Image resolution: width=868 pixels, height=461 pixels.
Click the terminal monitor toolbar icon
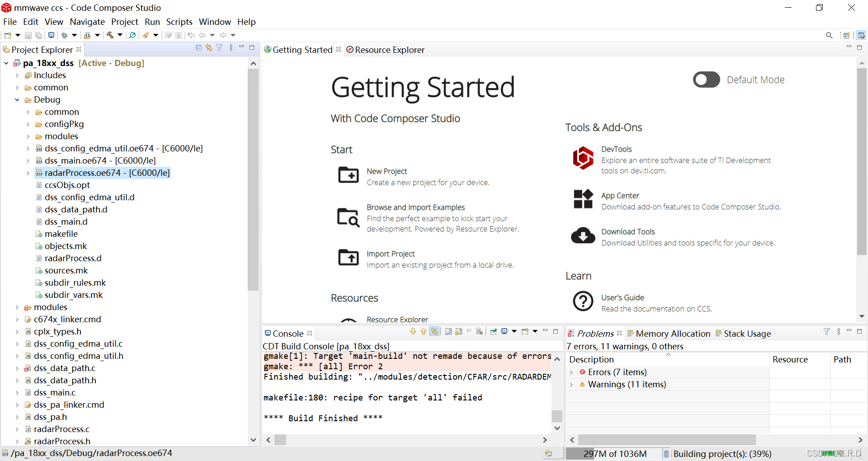click(x=52, y=35)
